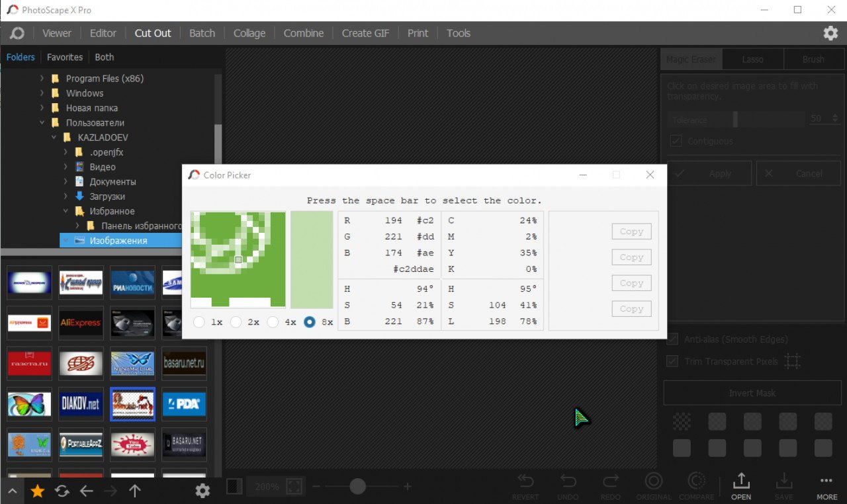Click the Tolerance slider
Viewport: 847px width, 504px height.
click(736, 119)
